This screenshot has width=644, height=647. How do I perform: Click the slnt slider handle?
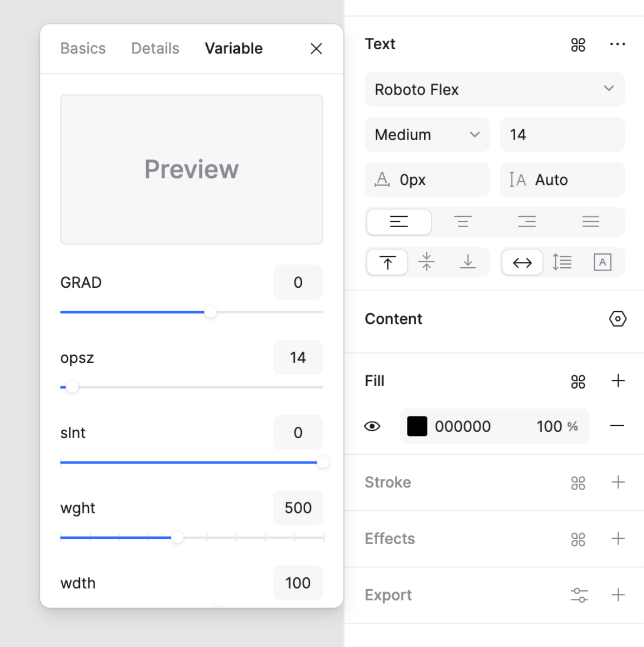coord(323,462)
